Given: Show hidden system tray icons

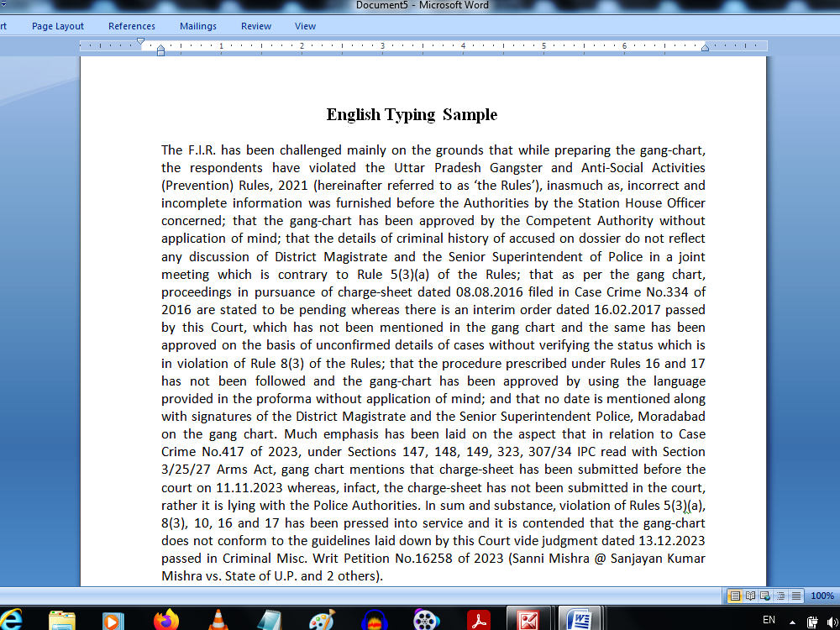Looking at the screenshot, I should click(x=792, y=622).
